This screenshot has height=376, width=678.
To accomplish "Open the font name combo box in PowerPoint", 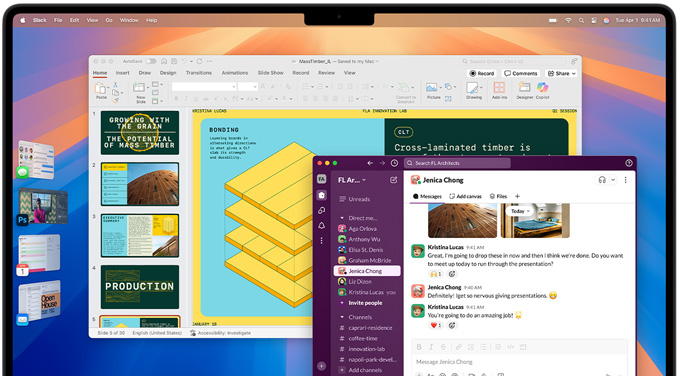I will click(x=204, y=87).
